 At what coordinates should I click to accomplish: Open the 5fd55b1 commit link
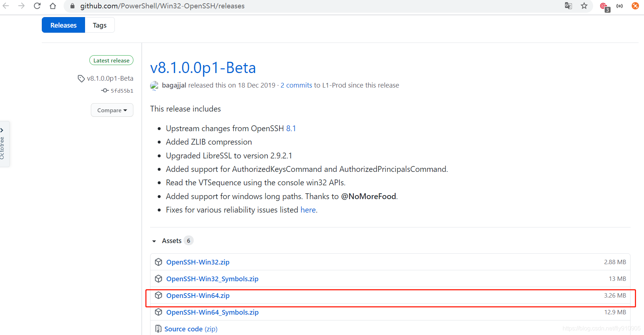[x=122, y=91]
